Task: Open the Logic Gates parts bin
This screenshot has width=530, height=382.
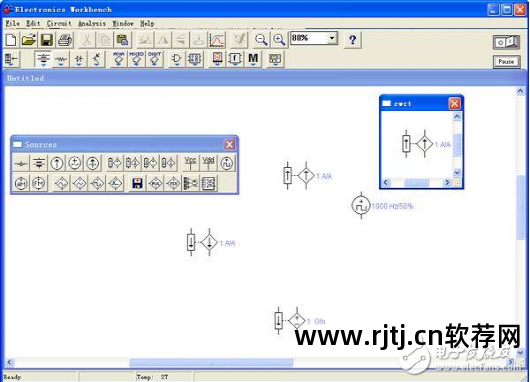Action: [176, 59]
